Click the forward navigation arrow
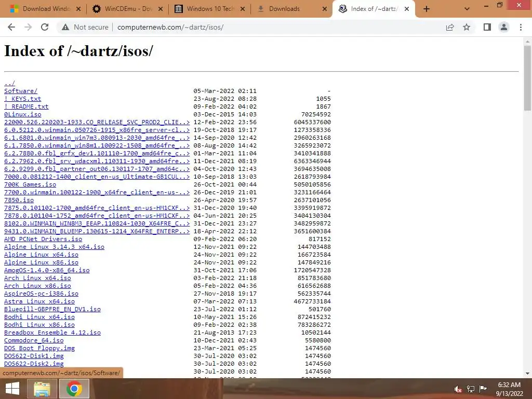 [28, 27]
